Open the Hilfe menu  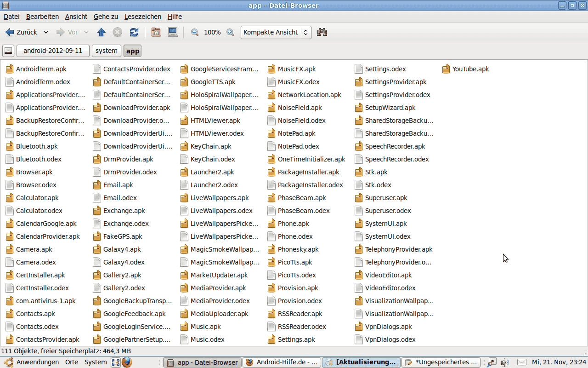click(x=175, y=17)
